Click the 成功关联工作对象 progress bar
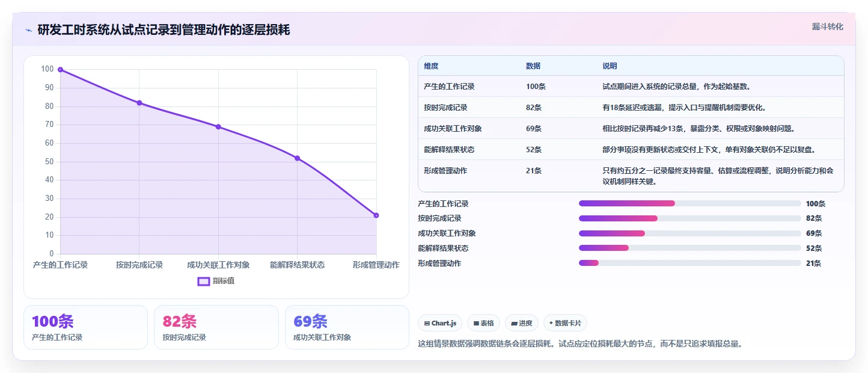868x373 pixels. pyautogui.click(x=689, y=233)
